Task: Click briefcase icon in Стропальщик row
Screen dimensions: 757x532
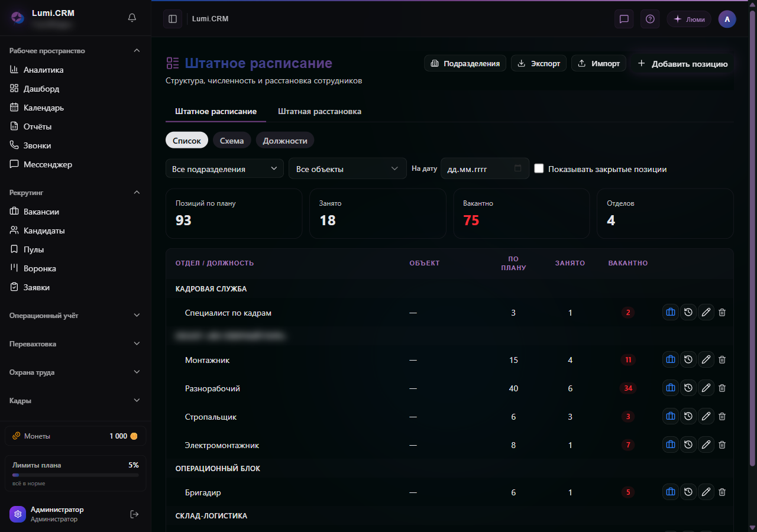Action: (x=671, y=416)
